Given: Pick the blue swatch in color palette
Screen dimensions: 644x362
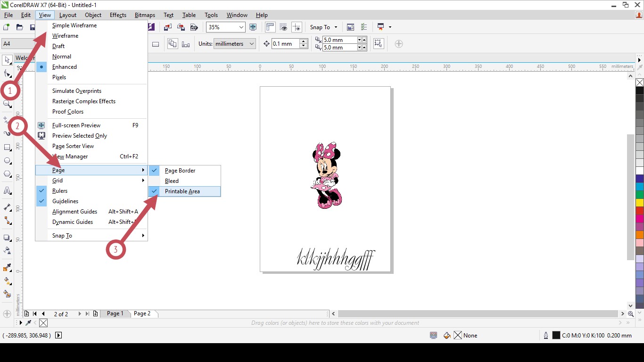Looking at the screenshot, I should [640, 179].
